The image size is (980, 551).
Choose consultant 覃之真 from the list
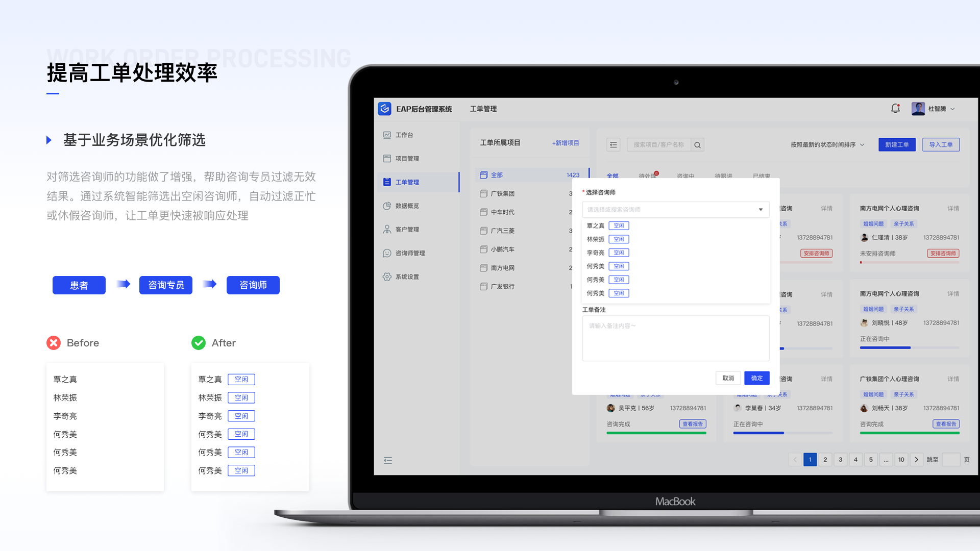pyautogui.click(x=676, y=226)
